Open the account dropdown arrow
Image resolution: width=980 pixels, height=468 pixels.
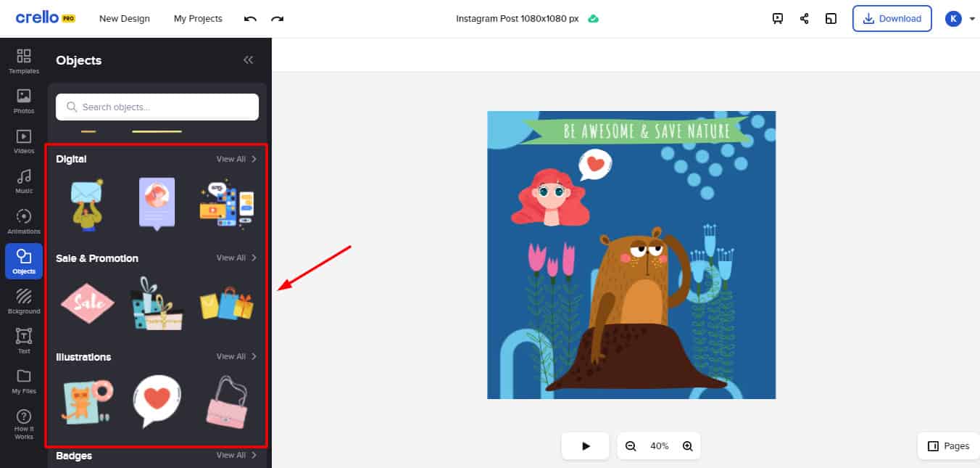click(972, 20)
